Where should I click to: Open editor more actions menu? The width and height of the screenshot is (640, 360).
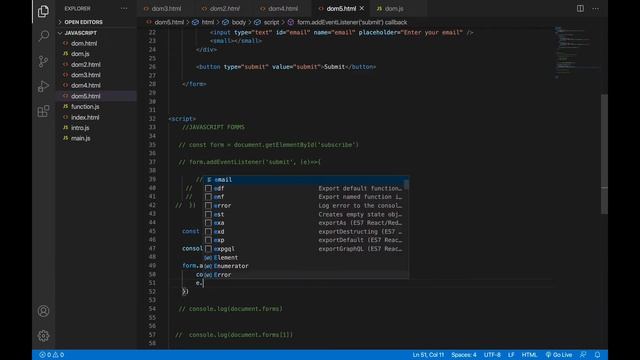click(596, 9)
